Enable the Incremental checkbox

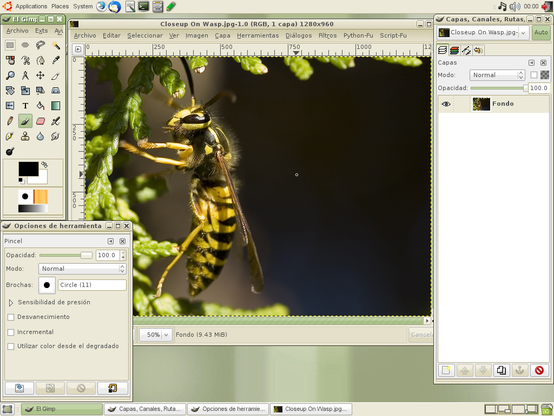click(11, 332)
